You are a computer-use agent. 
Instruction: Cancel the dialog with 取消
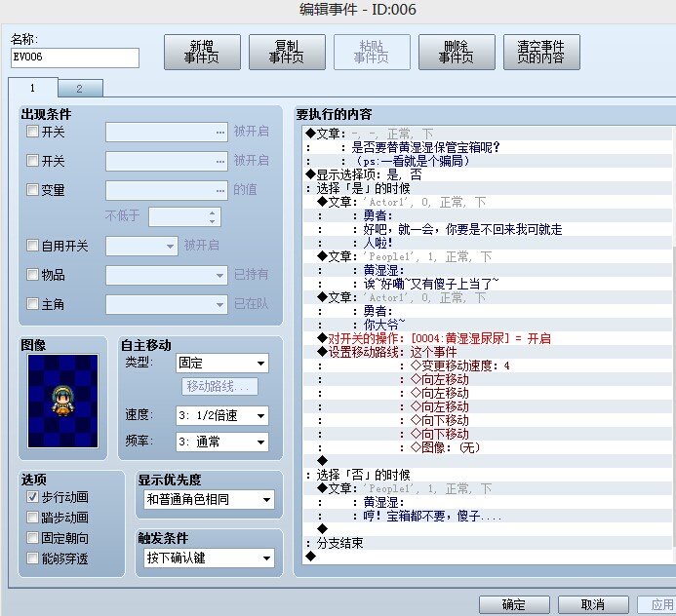(x=593, y=604)
